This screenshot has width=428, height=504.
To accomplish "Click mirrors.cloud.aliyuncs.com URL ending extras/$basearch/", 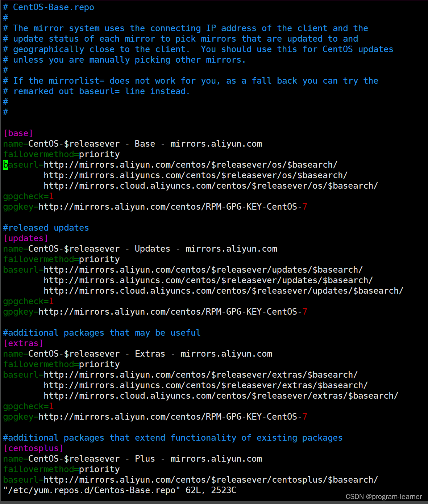I will (221, 396).
